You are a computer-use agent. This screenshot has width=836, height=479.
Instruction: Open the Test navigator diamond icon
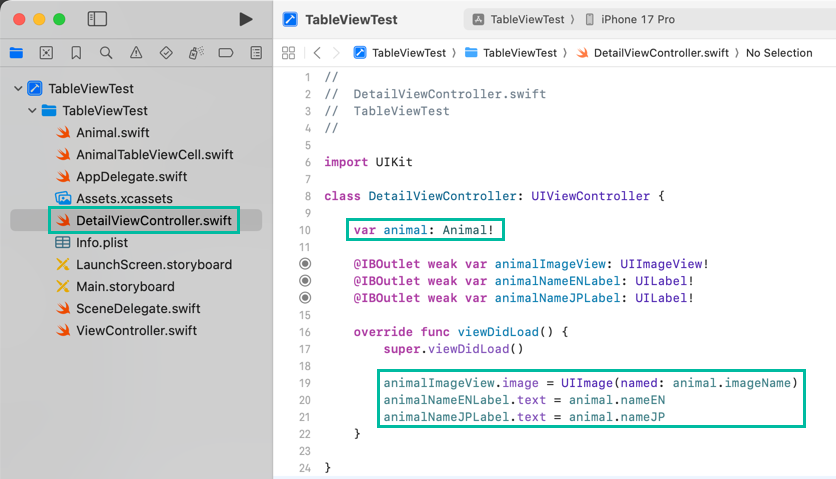[166, 53]
